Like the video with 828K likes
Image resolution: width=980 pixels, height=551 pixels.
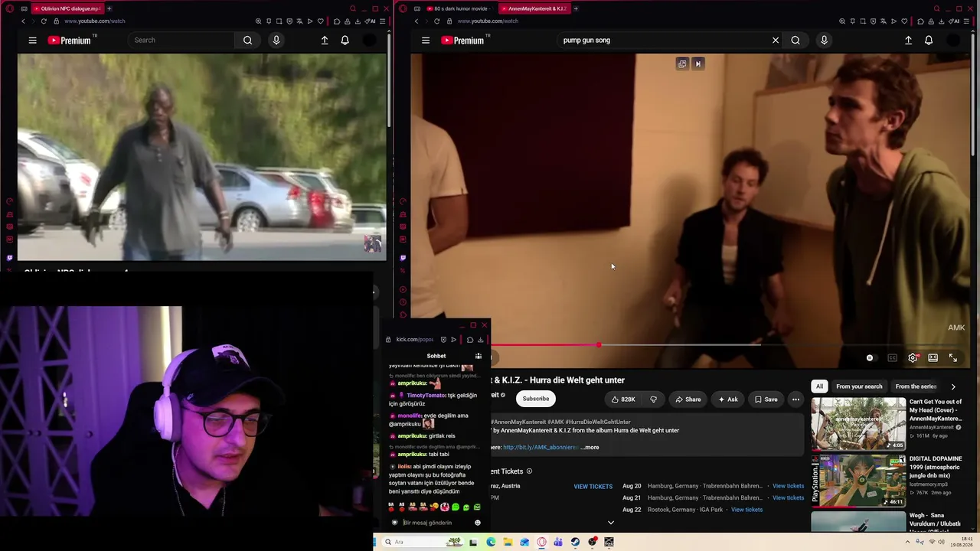[623, 399]
